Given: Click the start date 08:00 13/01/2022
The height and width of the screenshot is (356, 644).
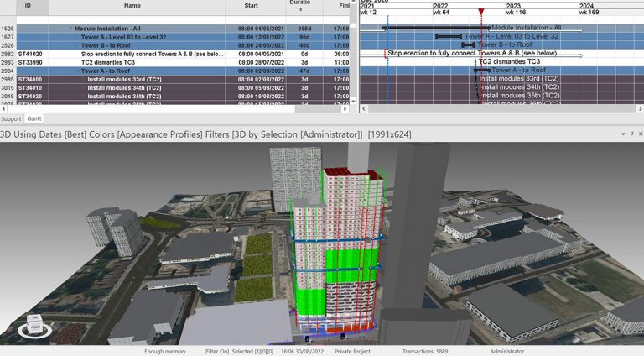Looking at the screenshot, I should pyautogui.click(x=262, y=37).
